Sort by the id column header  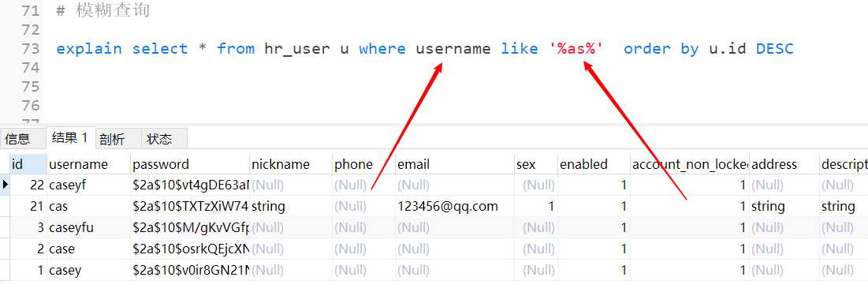tap(28, 165)
